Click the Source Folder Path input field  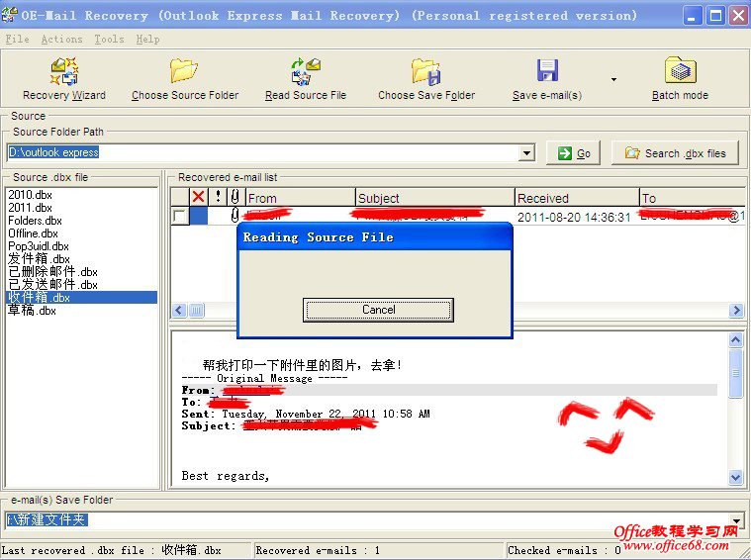[262, 152]
